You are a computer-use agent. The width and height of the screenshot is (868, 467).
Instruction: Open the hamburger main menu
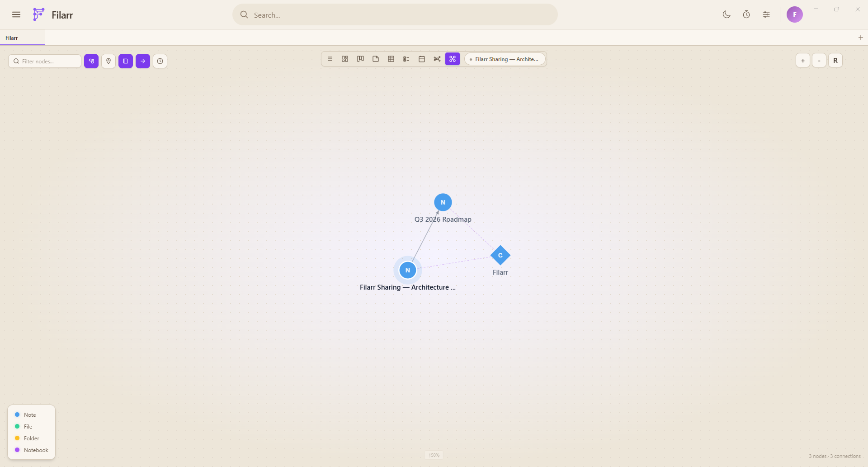[x=16, y=14]
